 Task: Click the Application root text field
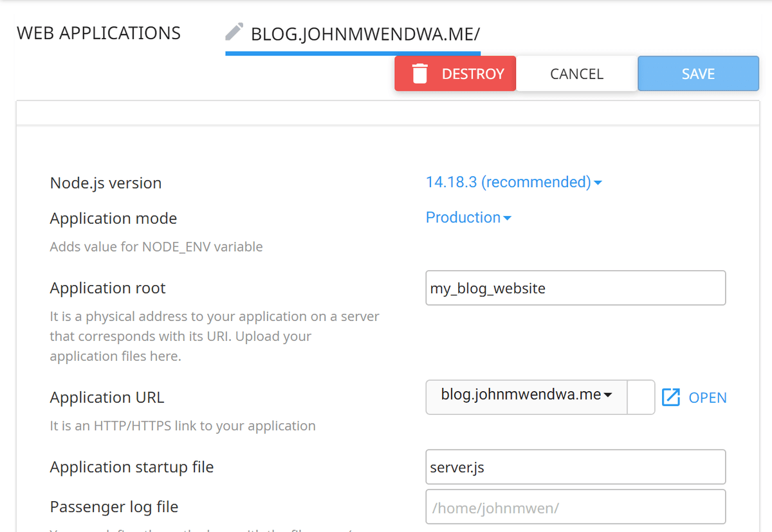click(574, 288)
